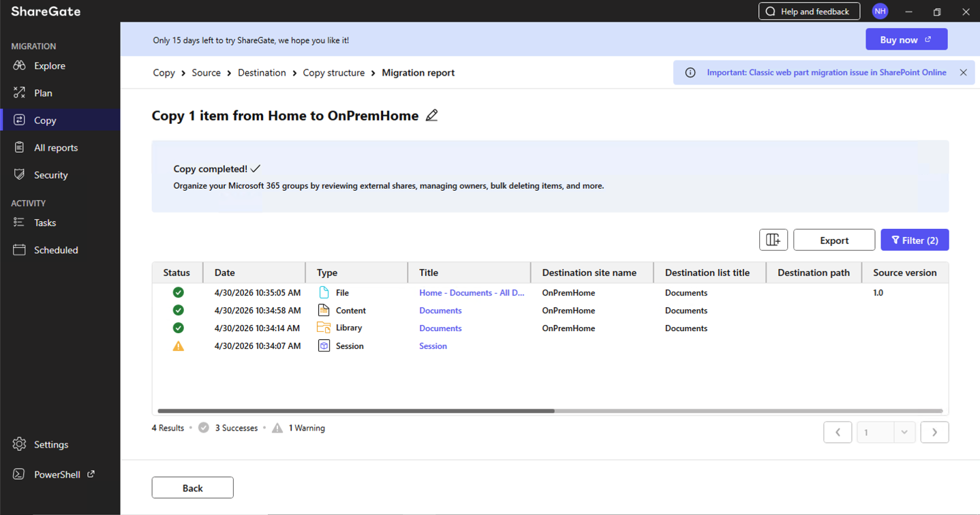This screenshot has height=515, width=980.
Task: Sort by Destination list title column
Action: (x=709, y=272)
